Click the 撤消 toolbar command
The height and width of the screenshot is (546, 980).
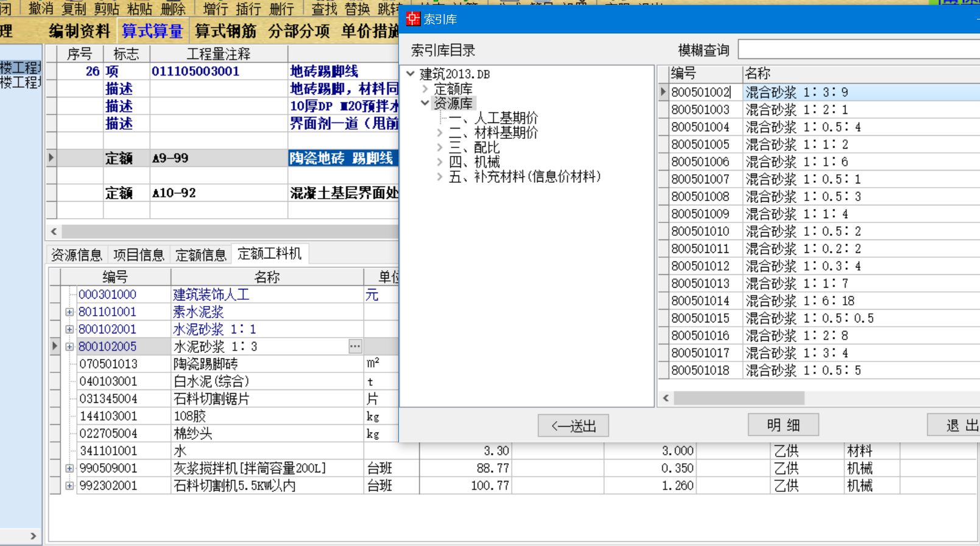(x=41, y=9)
